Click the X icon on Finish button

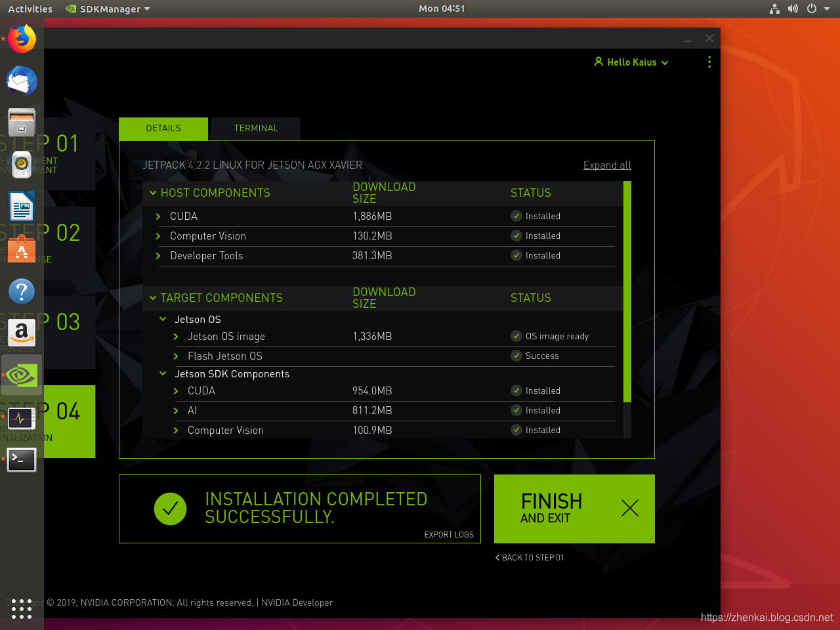(x=630, y=508)
